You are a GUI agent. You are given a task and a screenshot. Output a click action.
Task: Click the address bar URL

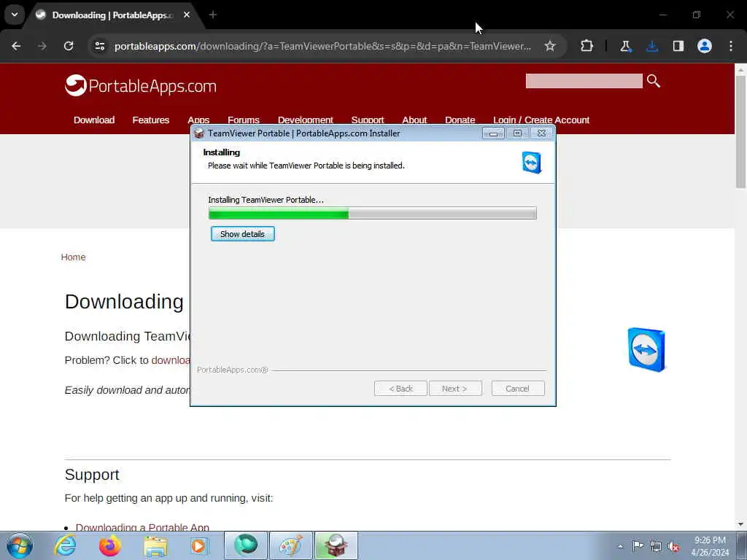tap(322, 46)
